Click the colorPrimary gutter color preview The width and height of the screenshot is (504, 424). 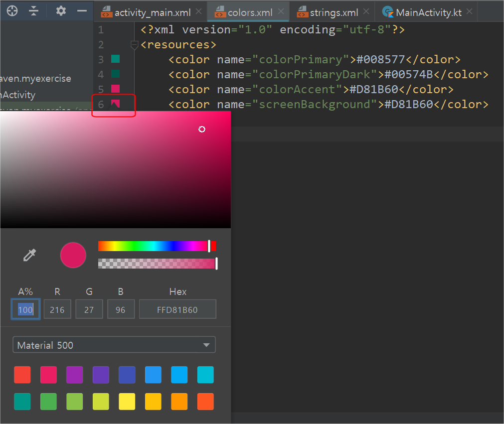[116, 59]
